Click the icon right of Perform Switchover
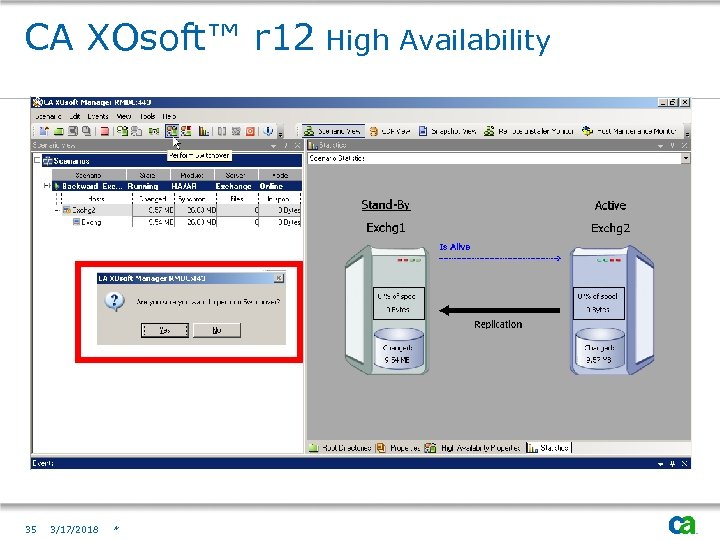This screenshot has height=540, width=720. pyautogui.click(x=186, y=131)
